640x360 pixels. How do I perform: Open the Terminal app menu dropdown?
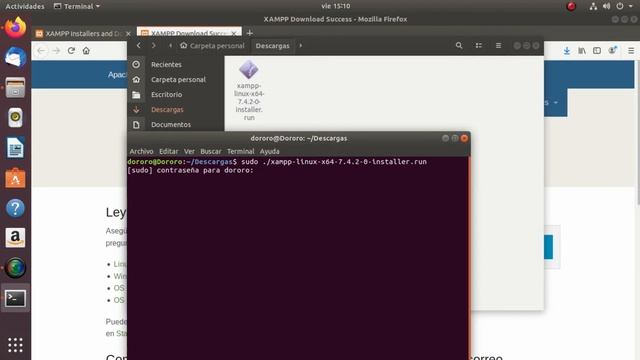coord(77,6)
